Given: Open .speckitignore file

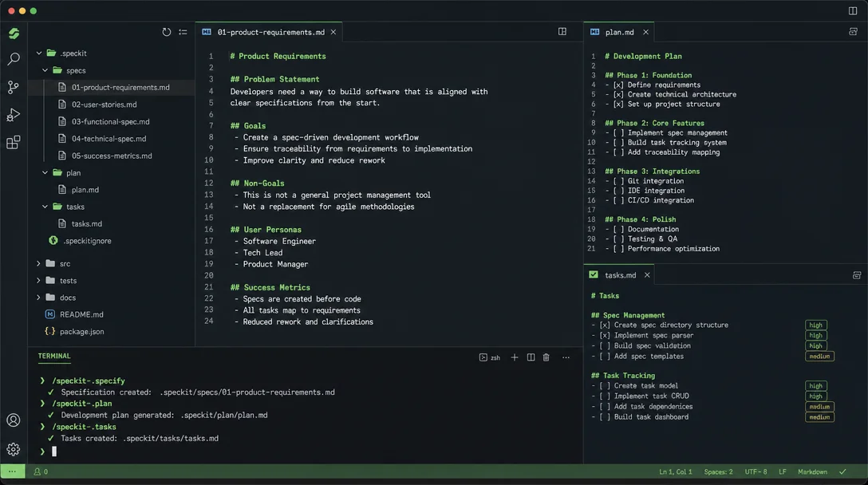Looking at the screenshot, I should (87, 241).
